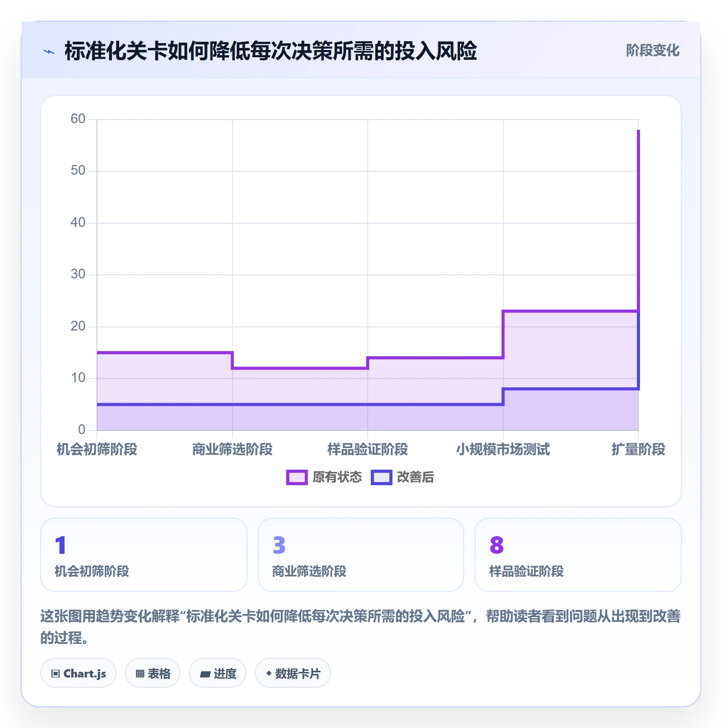Toggle the 改善后 legend swatch
The height and width of the screenshot is (728, 722).
pyautogui.click(x=382, y=477)
